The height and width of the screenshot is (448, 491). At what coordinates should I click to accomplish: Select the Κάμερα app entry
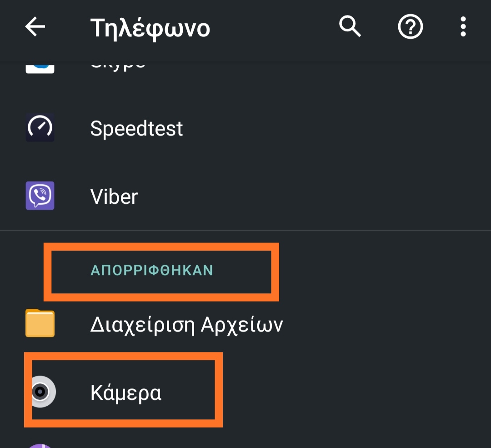coord(126,393)
